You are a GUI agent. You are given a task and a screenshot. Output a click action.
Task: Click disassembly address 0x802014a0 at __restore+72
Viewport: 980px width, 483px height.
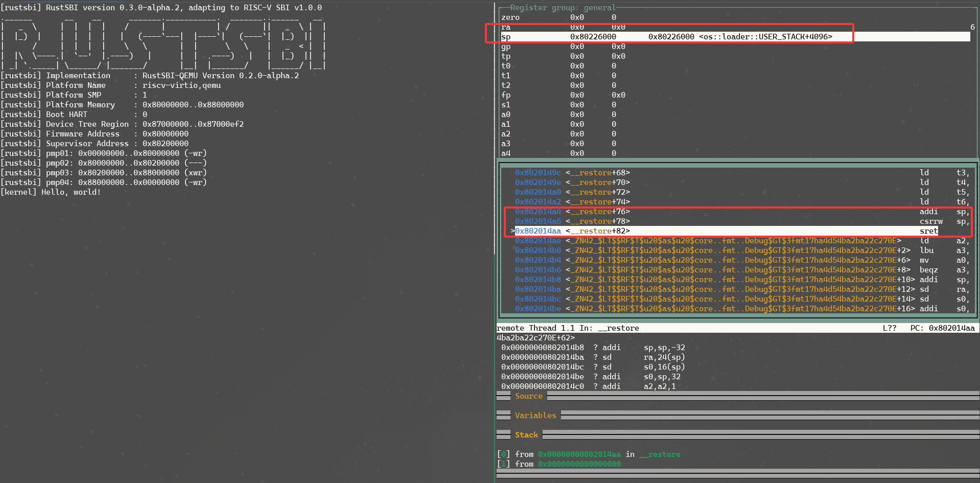tap(538, 192)
